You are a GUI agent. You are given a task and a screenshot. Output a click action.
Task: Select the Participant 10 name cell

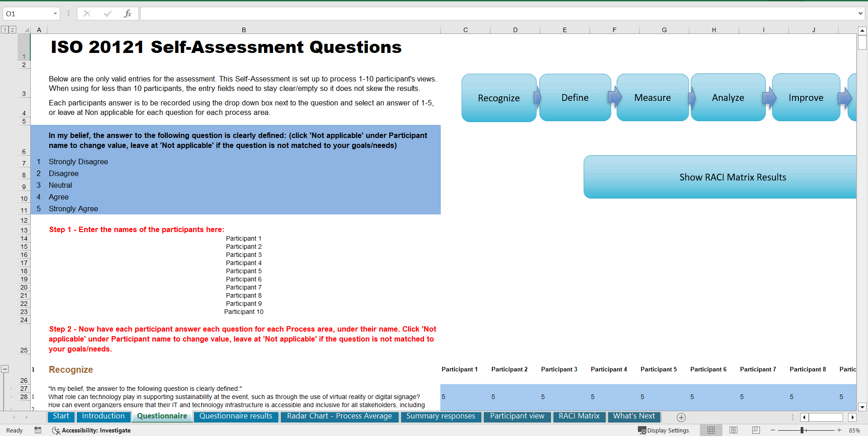(x=244, y=312)
